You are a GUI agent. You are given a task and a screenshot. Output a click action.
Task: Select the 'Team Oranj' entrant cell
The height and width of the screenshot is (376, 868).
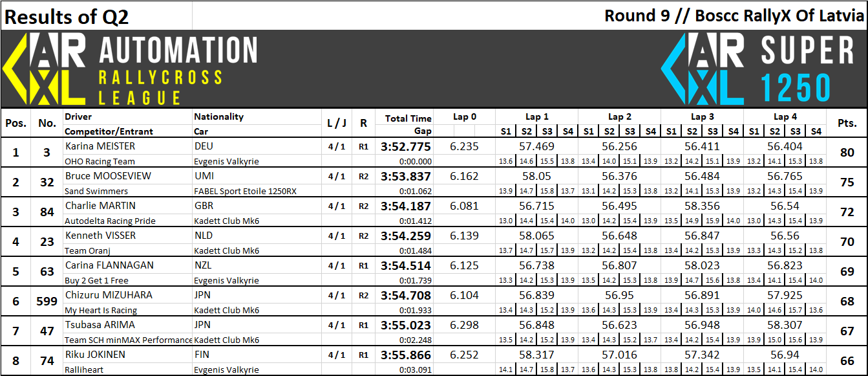coord(87,250)
